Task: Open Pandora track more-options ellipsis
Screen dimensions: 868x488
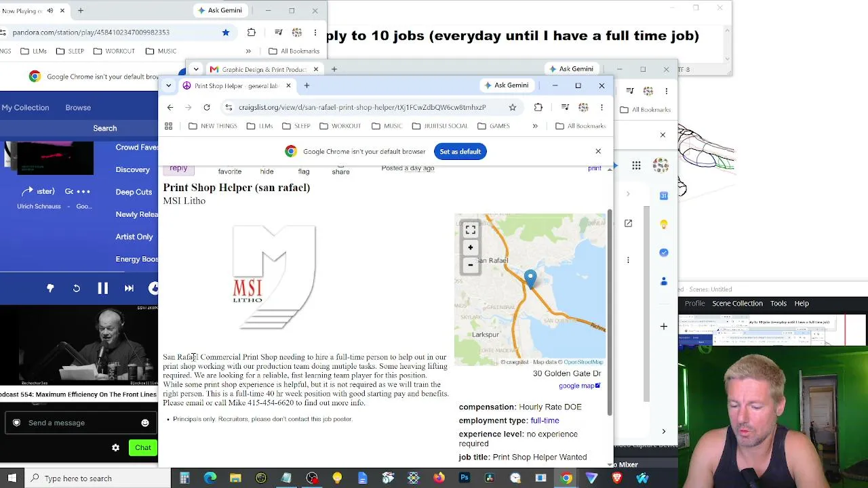Action: [x=83, y=191]
